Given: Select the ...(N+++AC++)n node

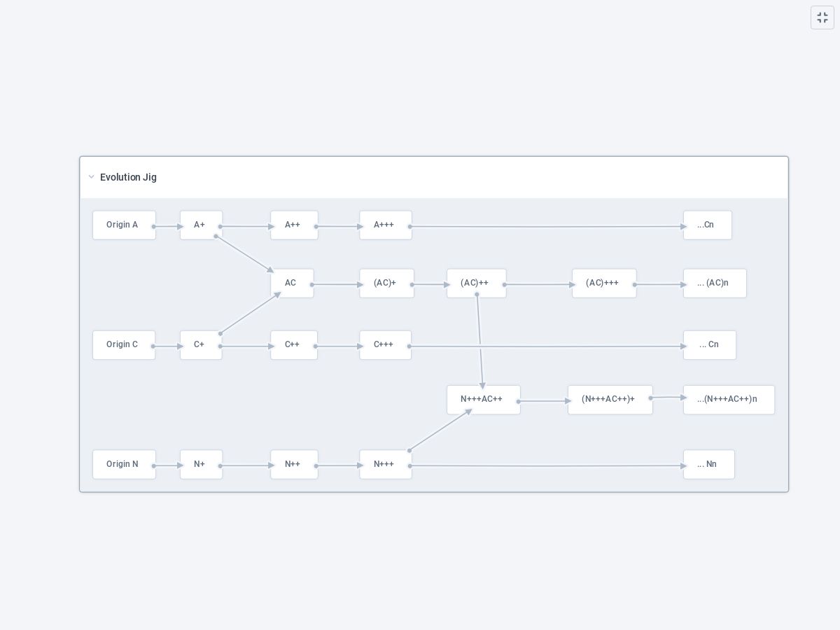Looking at the screenshot, I should tap(729, 400).
